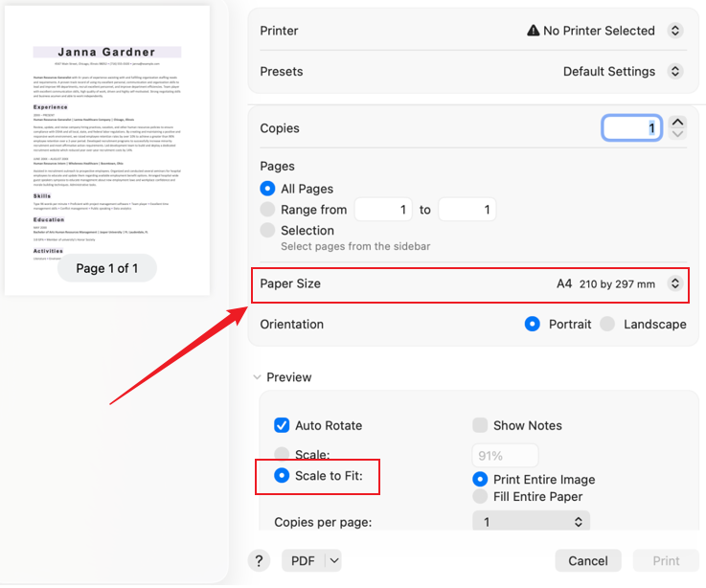Choose Landscape orientation
This screenshot has height=588, width=706.
tap(607, 324)
